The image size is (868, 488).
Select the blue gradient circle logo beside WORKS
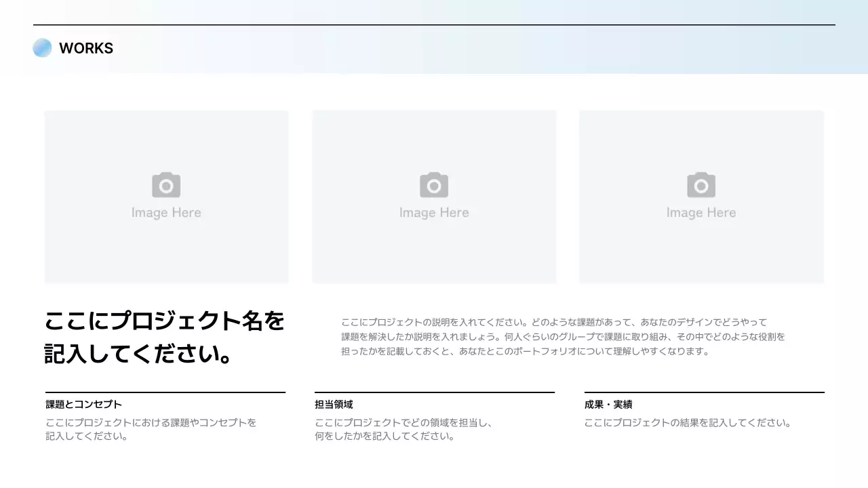[42, 48]
